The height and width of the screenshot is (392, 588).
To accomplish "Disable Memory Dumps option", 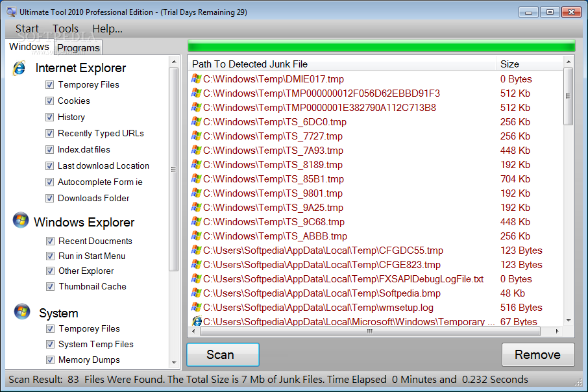I will coord(50,360).
